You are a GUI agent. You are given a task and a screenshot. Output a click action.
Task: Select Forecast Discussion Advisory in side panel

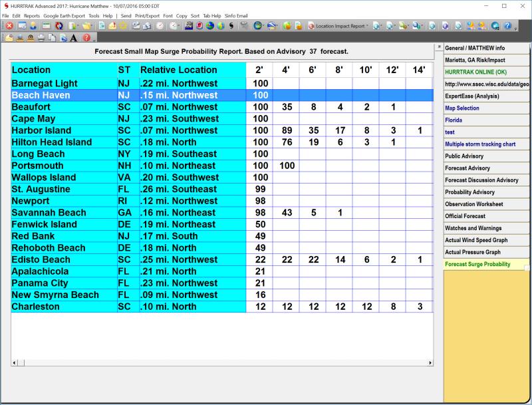point(481,180)
